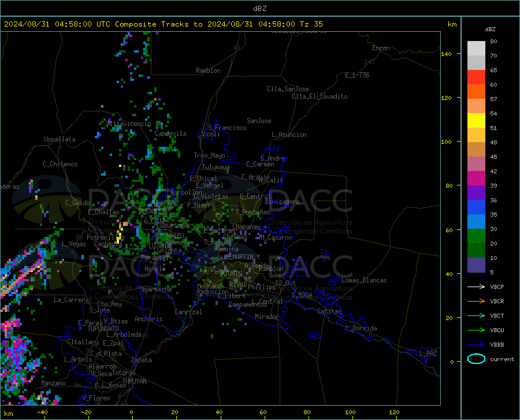Image resolution: width=520 pixels, height=420 pixels.
Task: Select the red 60 dBZ color swatch
Action: click(476, 77)
